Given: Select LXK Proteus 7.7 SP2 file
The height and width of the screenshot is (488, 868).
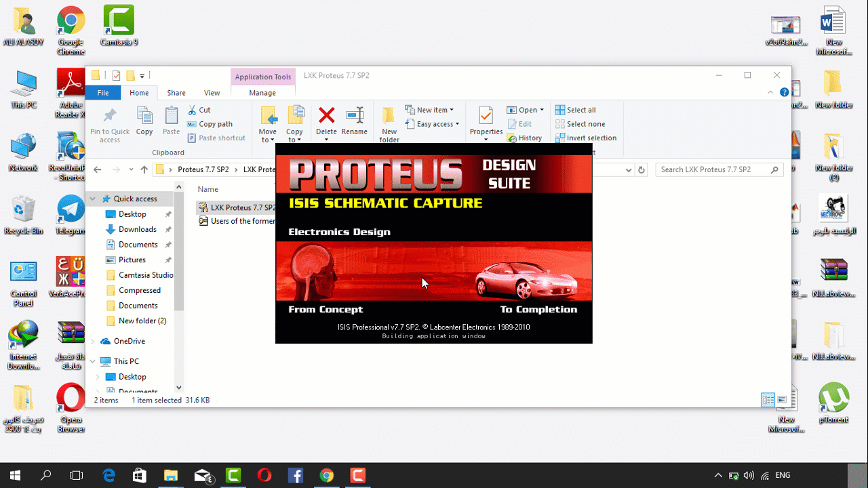Looking at the screenshot, I should [237, 207].
